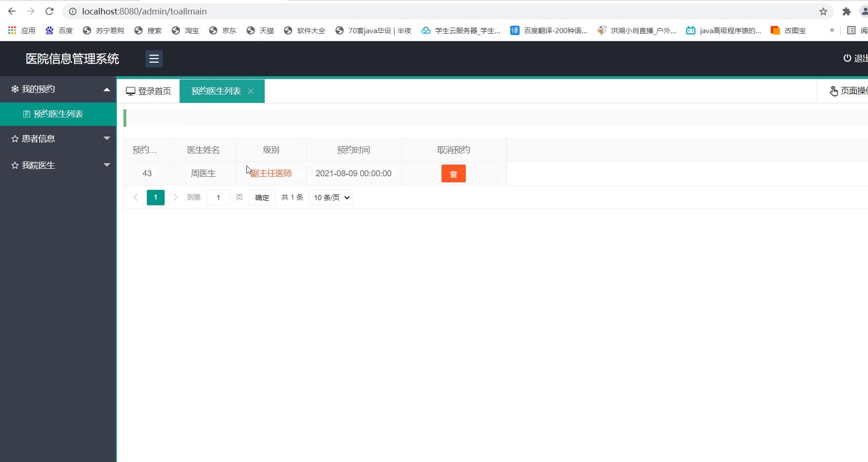
Task: Select 预约医生列表 in the sidebar
Action: (58, 114)
